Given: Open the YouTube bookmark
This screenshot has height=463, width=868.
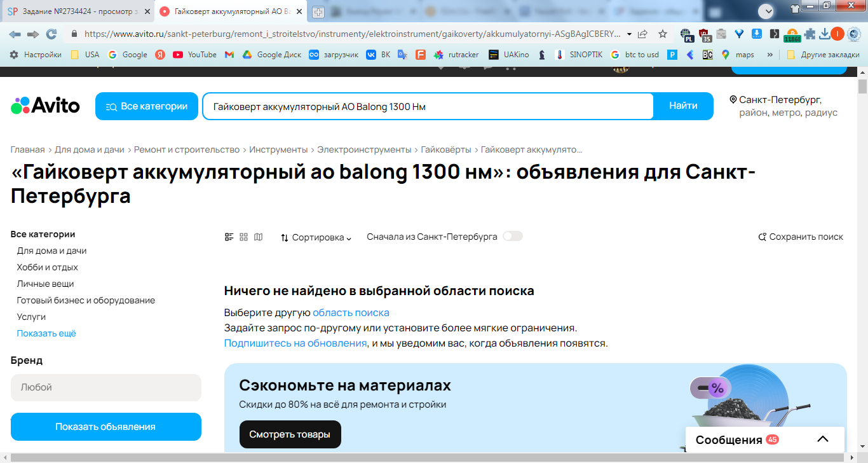Looking at the screenshot, I should tap(194, 55).
